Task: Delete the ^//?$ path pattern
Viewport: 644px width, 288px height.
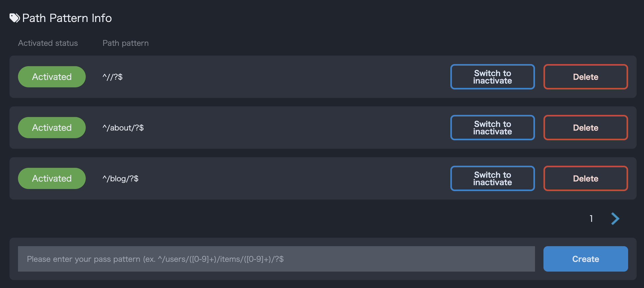Action: click(586, 77)
